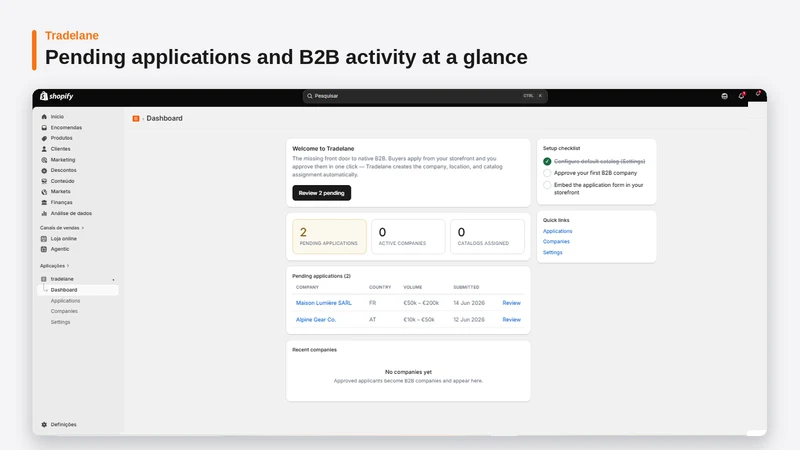Click the Finanças bank icon
The height and width of the screenshot is (450, 800).
[x=44, y=203]
